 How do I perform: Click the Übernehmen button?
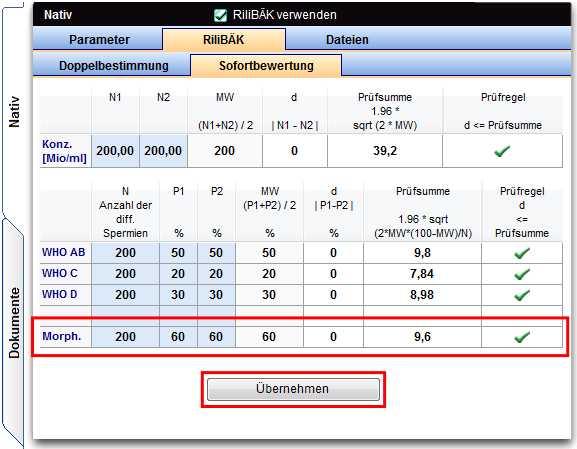(293, 389)
